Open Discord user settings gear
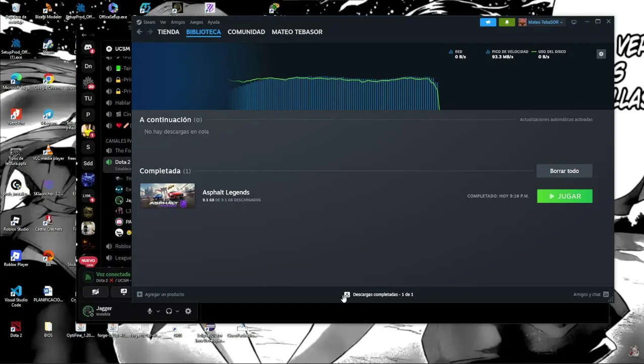 (188, 311)
